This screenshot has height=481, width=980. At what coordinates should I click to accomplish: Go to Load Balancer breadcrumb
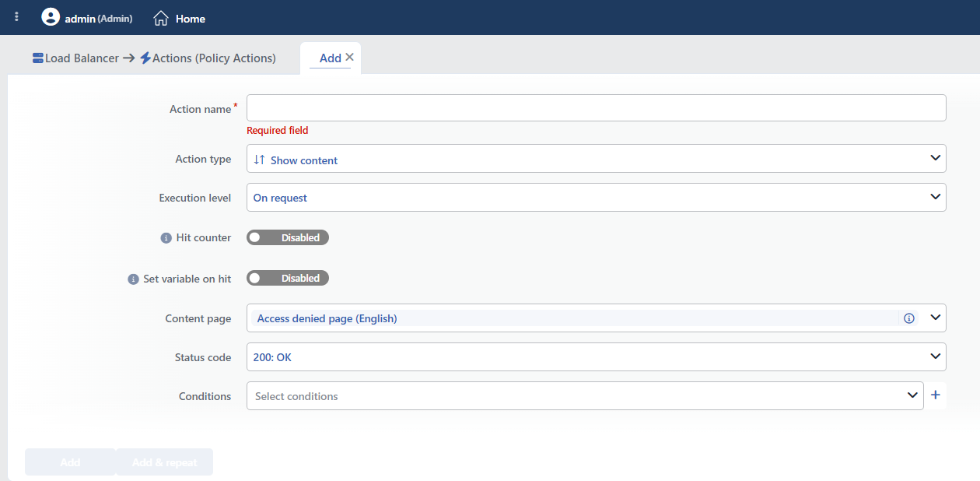[x=75, y=58]
